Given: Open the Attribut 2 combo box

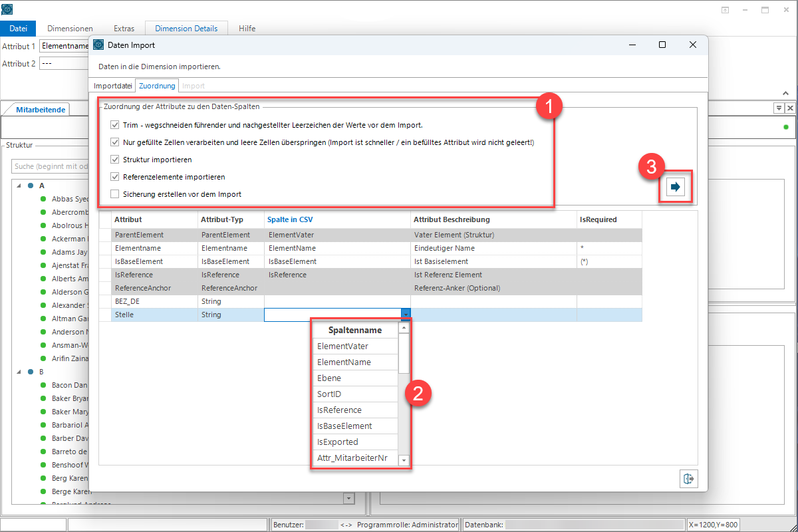Looking at the screenshot, I should click(65, 63).
